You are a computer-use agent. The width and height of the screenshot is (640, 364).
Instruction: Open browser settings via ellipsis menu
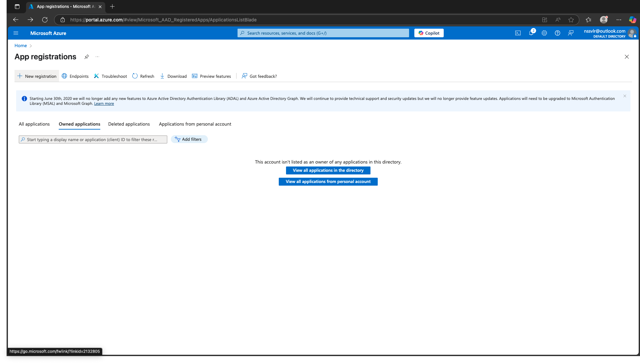[x=619, y=20]
